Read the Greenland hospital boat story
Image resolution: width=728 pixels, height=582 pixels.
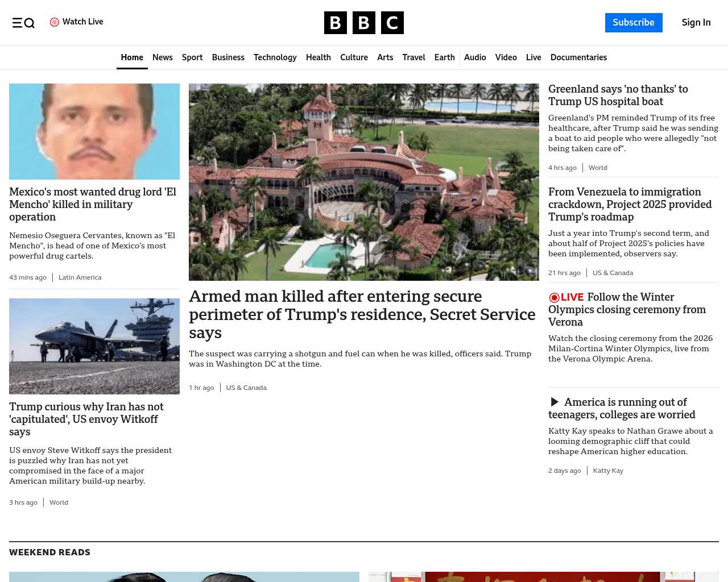coord(618,95)
